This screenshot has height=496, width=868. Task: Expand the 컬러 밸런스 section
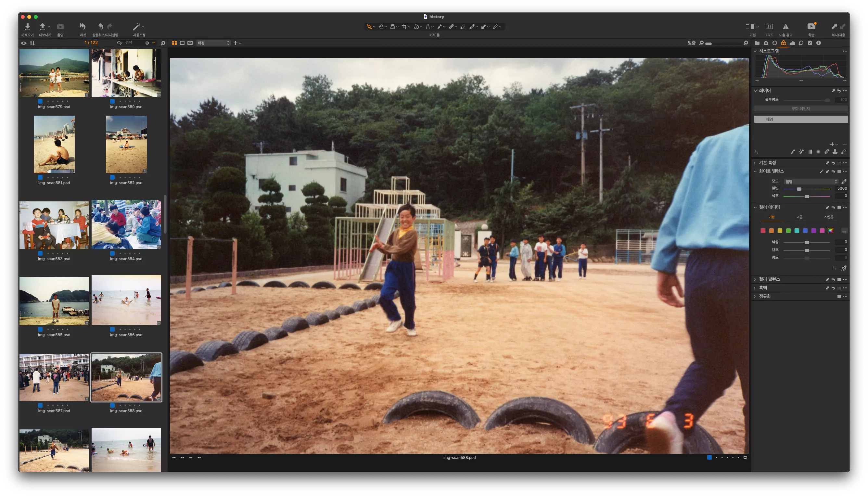[770, 279]
